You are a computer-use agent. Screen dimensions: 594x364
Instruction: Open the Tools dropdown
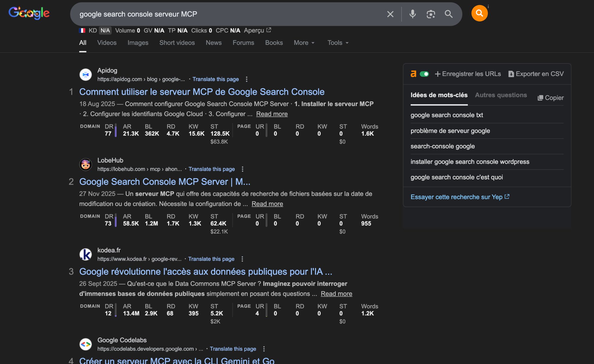338,43
